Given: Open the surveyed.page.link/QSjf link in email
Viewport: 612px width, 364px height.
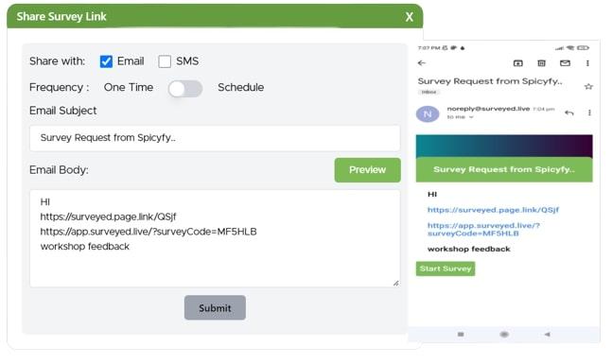Looking at the screenshot, I should click(x=493, y=210).
